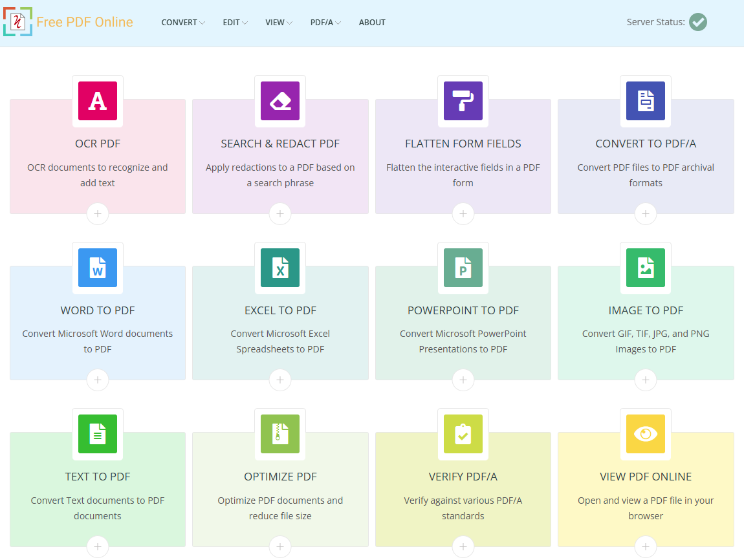Open the Excel to PDF tool icon
Viewport: 744px width, 560px height.
click(x=280, y=268)
